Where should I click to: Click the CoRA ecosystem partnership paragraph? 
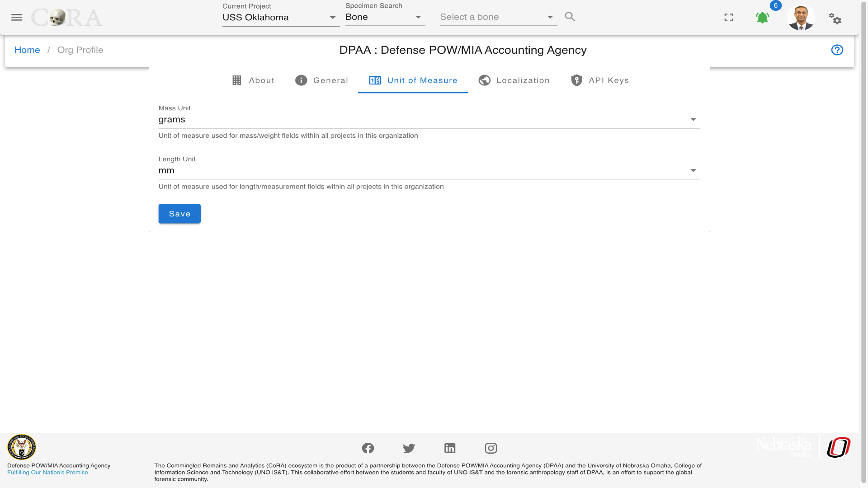pos(428,472)
